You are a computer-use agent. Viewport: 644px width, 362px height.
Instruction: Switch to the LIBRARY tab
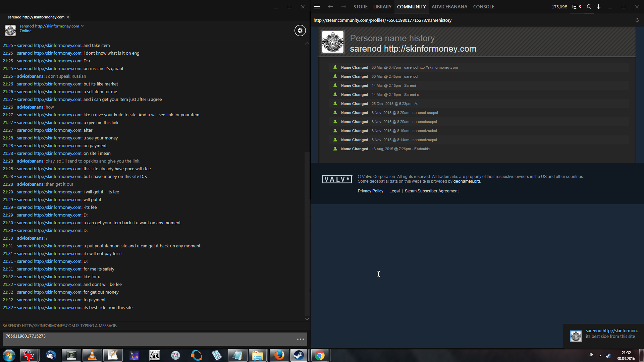pyautogui.click(x=382, y=7)
